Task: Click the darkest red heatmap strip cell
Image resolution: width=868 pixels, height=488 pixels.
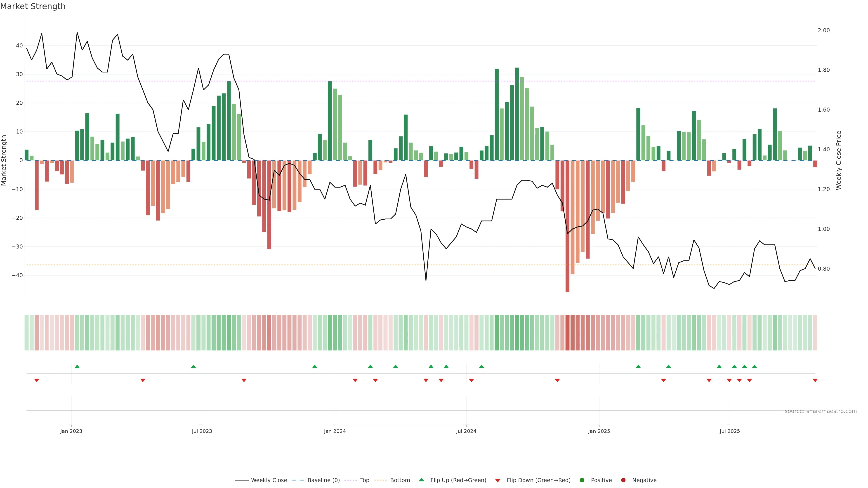Action: [x=567, y=332]
